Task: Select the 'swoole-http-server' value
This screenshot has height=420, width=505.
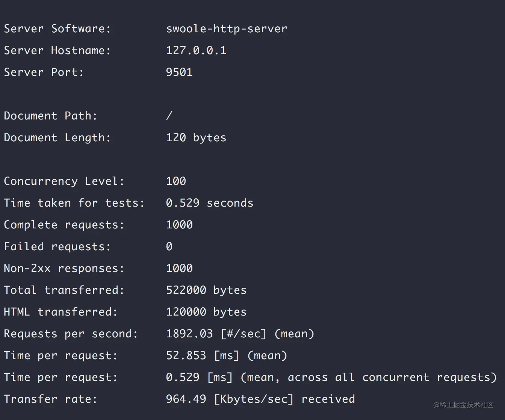Action: (227, 29)
